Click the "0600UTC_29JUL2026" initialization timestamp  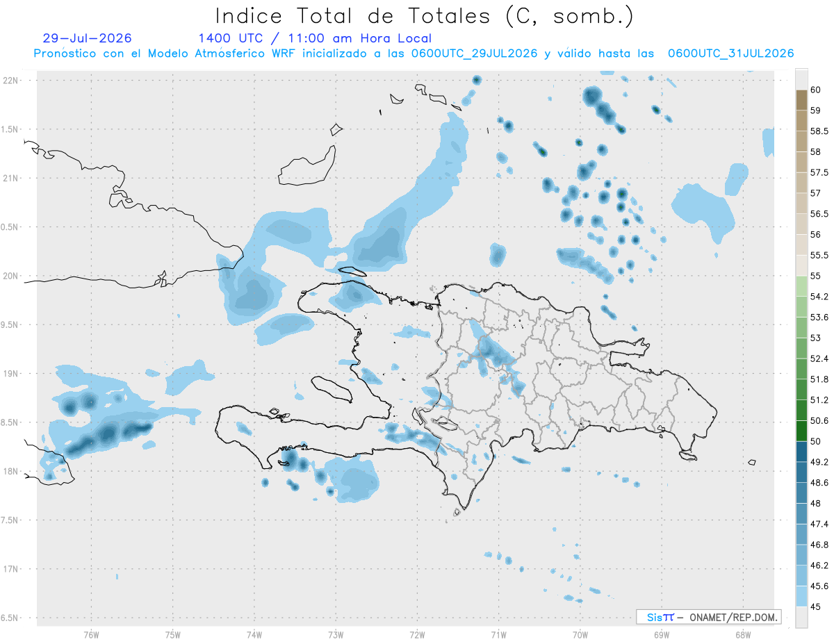474,53
